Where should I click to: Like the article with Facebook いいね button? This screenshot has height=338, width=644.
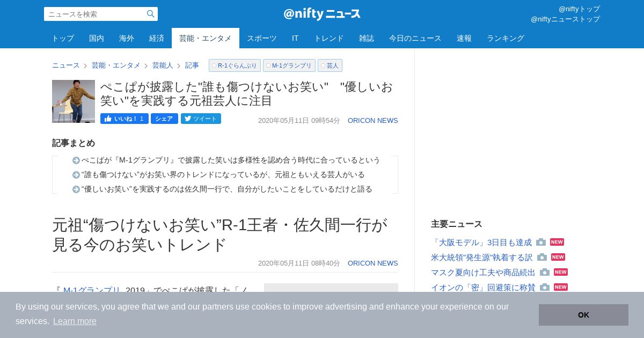click(x=125, y=119)
